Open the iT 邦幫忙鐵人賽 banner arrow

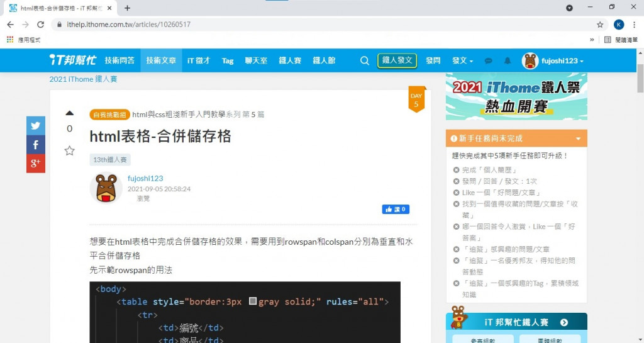click(564, 322)
